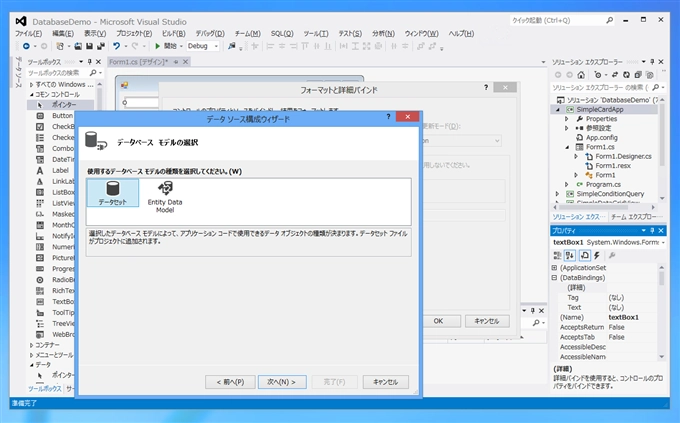Screen dimensions: 680x423
Task: Expand the SimpleConditionQuery project node
Action: click(x=557, y=194)
